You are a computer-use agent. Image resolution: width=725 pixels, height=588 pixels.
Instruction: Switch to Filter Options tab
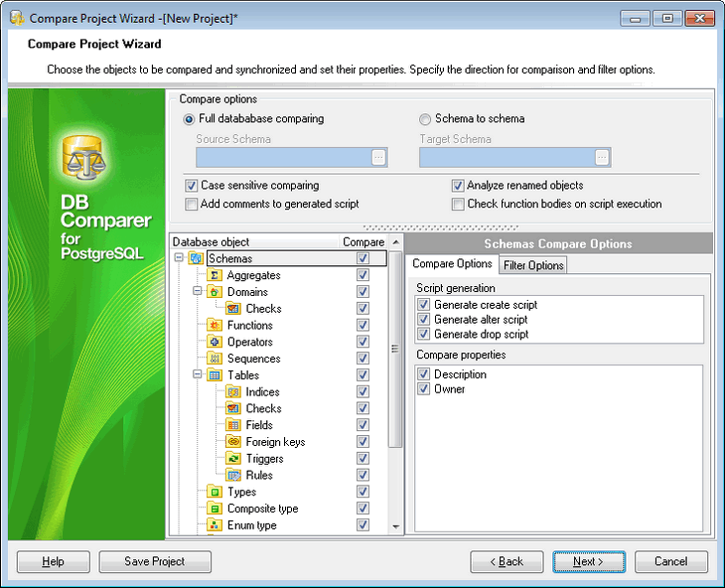[x=533, y=265]
